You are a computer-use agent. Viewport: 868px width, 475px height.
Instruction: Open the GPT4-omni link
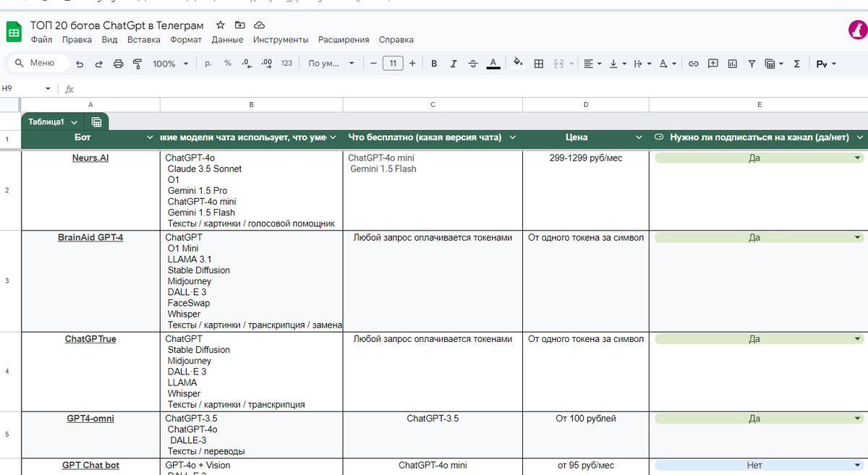pyautogui.click(x=90, y=419)
